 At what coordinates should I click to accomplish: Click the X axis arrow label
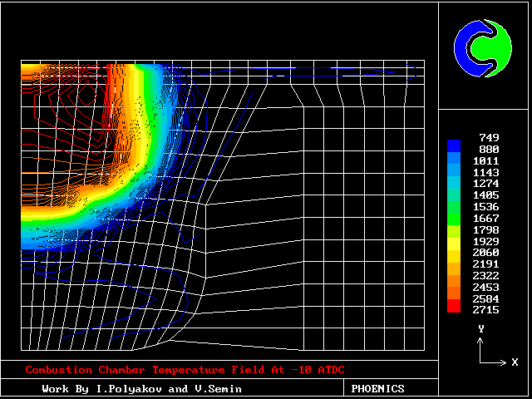coord(515,362)
